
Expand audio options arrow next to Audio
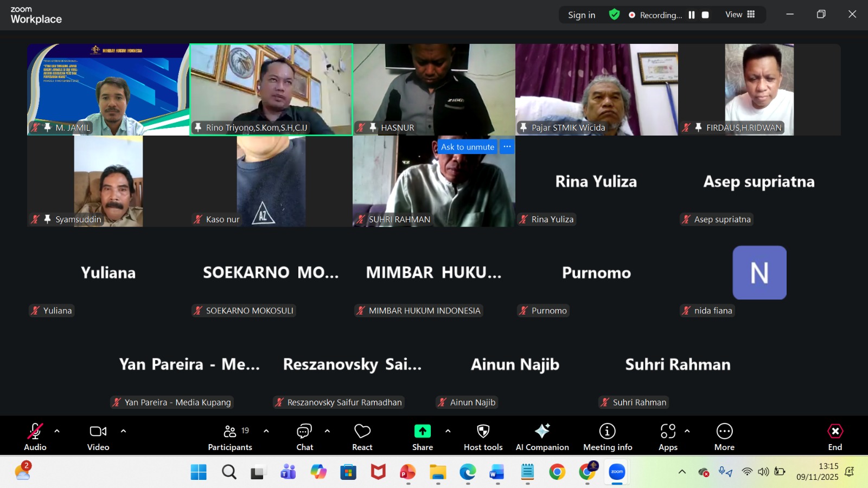click(x=57, y=431)
